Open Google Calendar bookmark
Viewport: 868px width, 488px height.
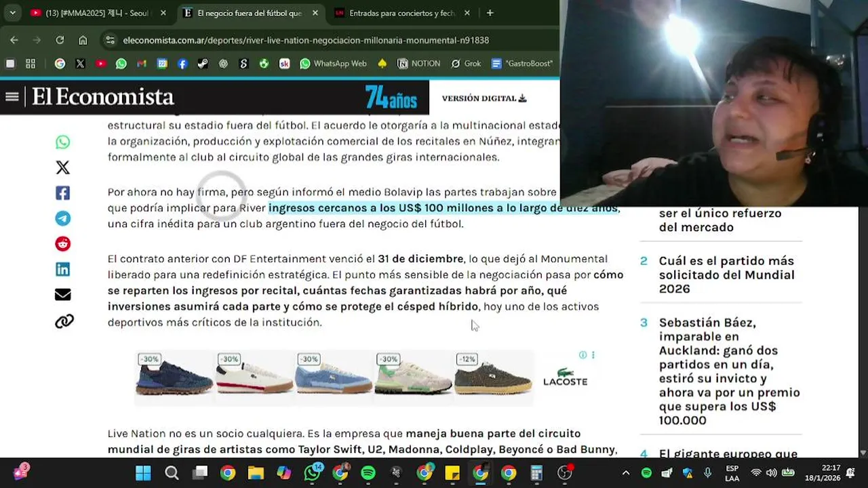[x=162, y=64]
